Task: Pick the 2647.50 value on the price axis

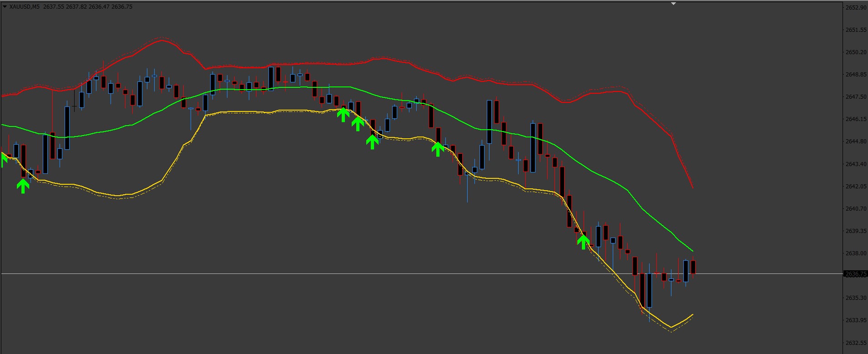Action: coord(856,97)
